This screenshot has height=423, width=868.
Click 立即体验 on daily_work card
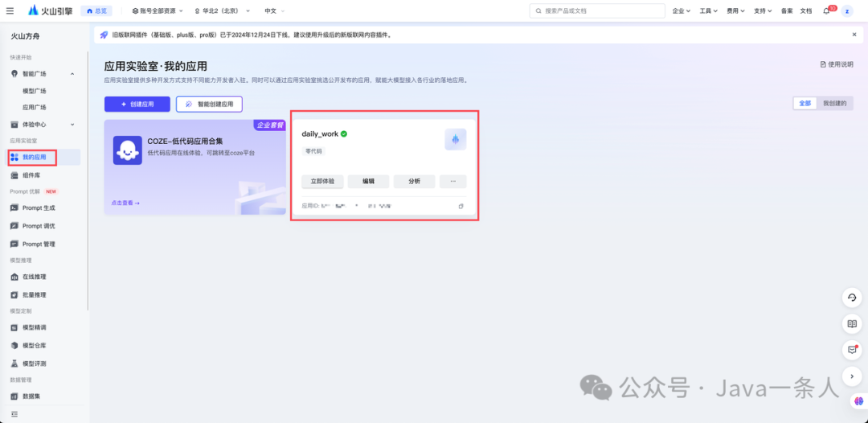323,181
